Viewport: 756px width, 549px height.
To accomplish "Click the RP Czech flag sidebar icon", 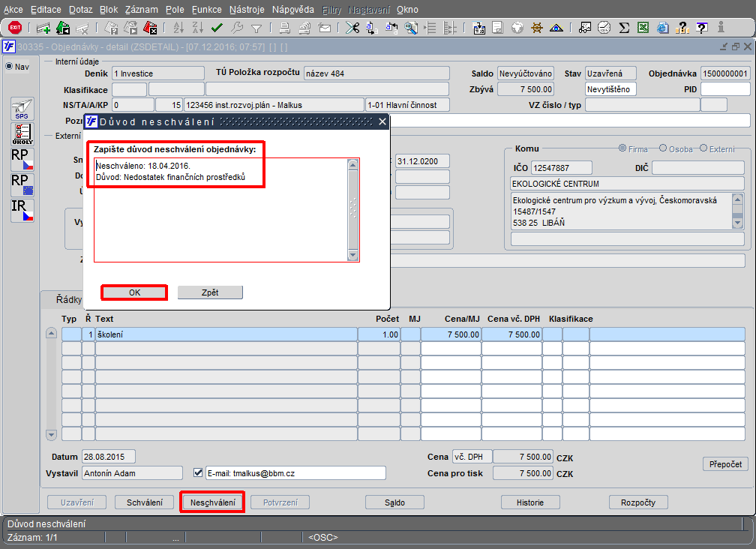I will 22,160.
